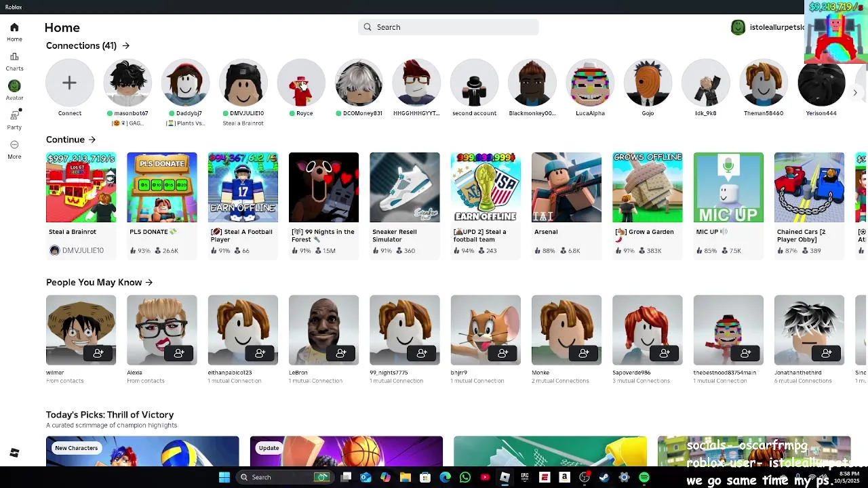Open second account's avatar
This screenshot has width=868, height=488.
474,83
